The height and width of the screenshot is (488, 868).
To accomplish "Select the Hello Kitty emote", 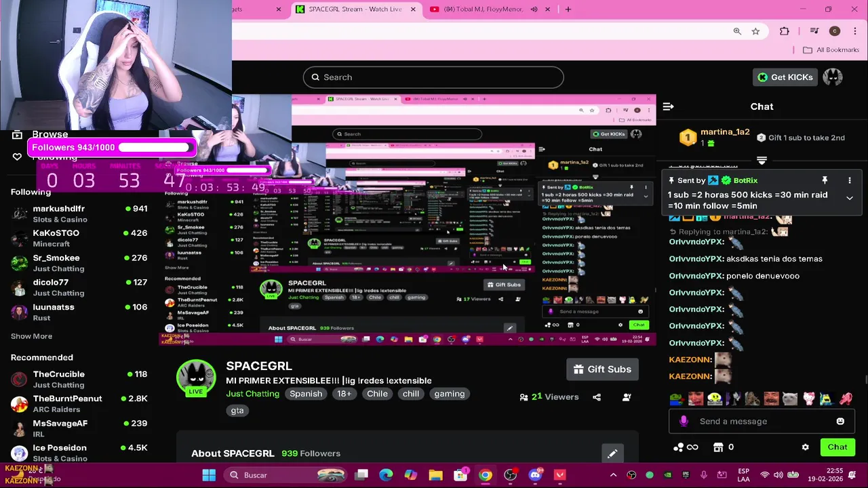I will click(808, 399).
